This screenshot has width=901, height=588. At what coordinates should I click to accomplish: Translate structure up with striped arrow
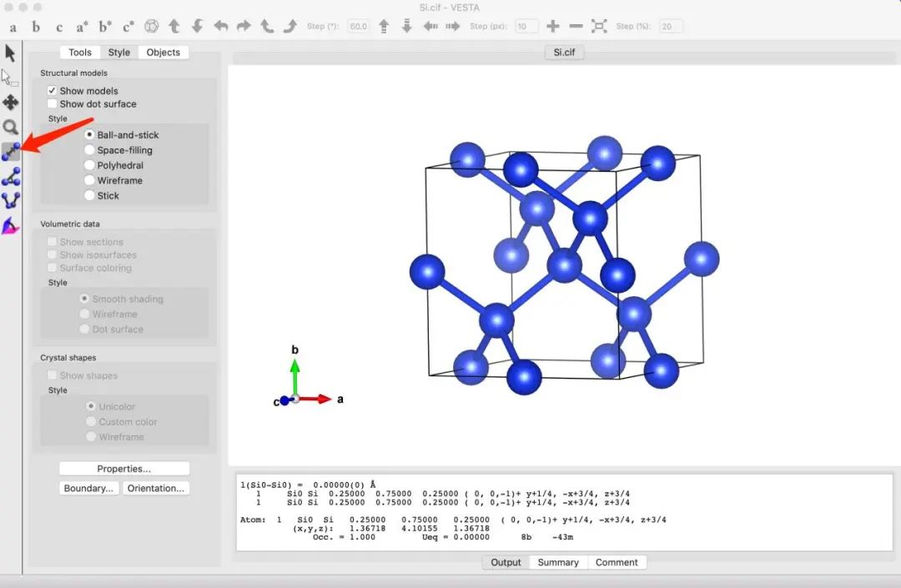click(x=384, y=26)
